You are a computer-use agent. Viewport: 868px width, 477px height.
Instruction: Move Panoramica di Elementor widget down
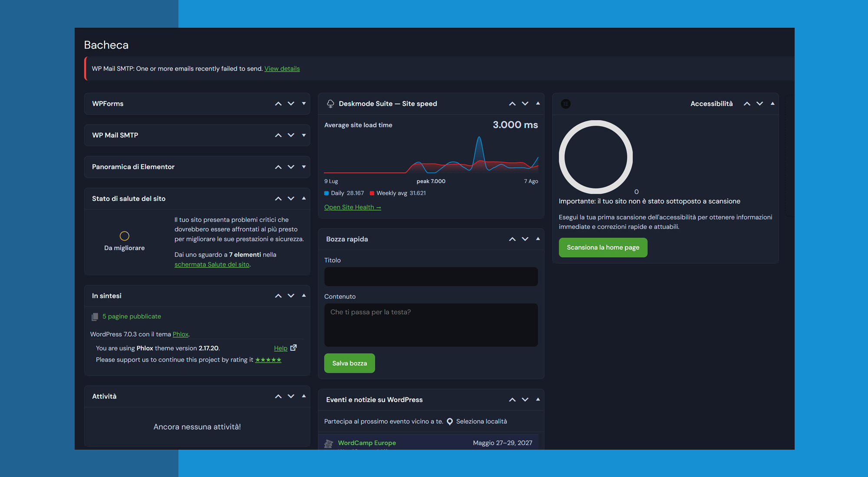291,167
